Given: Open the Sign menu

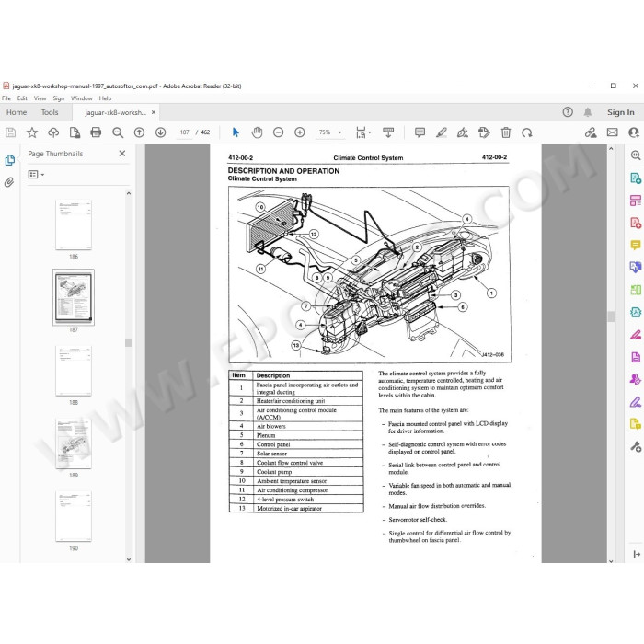Looking at the screenshot, I should (58, 98).
